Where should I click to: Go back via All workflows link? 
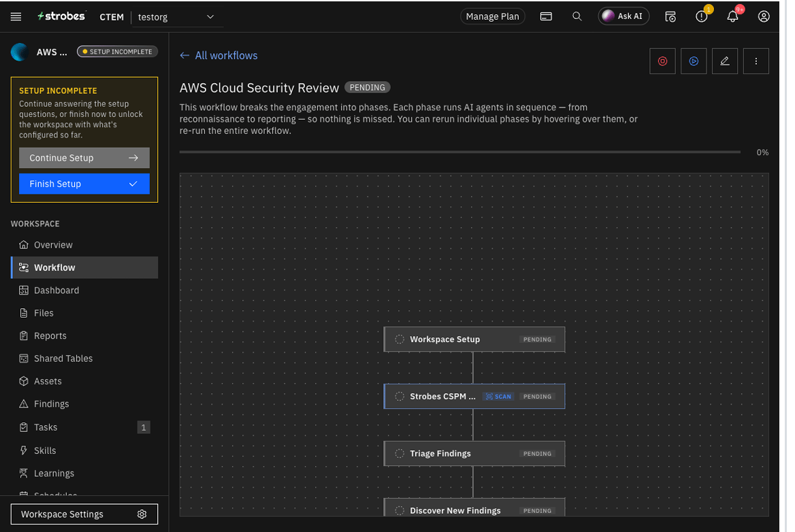click(218, 55)
